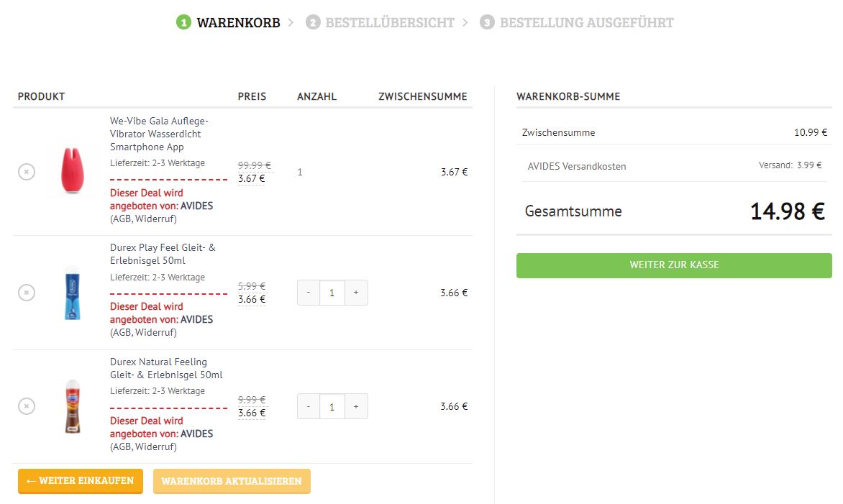Open the We-Vibe Gala product thumbnail
The width and height of the screenshot is (843, 504).
(x=73, y=171)
